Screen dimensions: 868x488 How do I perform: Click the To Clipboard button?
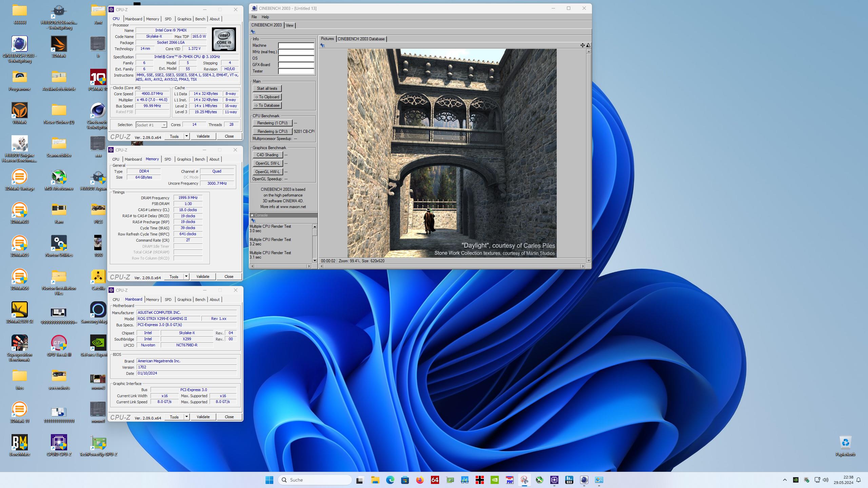[x=267, y=97]
